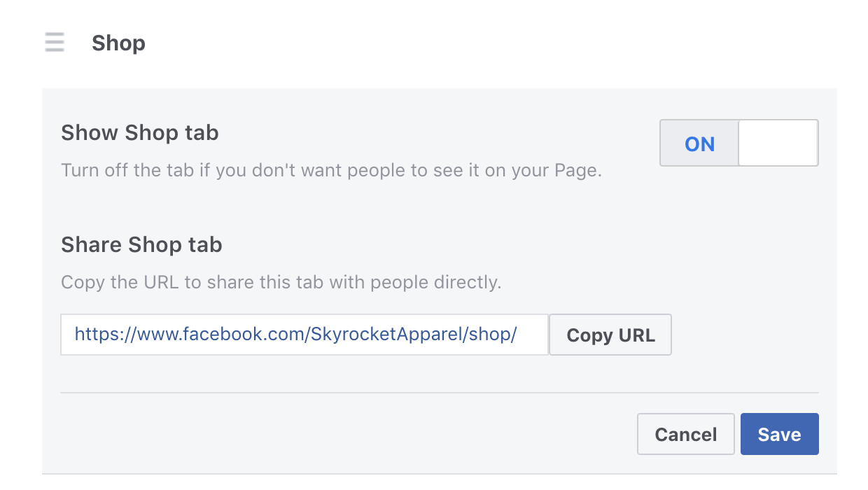Select the shop URL input field
The height and width of the screenshot is (490, 868).
click(x=304, y=335)
